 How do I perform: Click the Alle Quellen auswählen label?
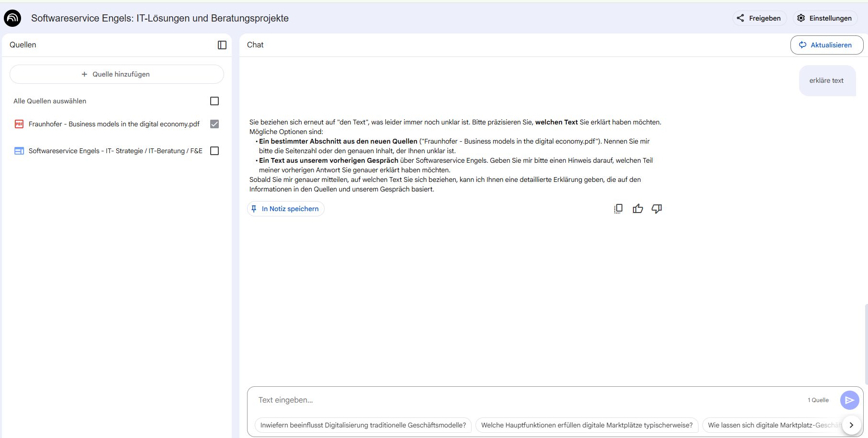coord(50,101)
